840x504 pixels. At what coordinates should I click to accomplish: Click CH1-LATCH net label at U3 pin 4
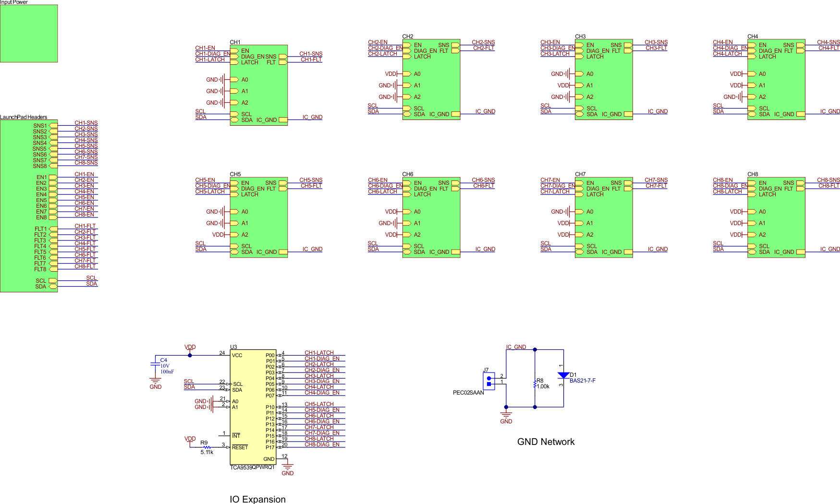[x=319, y=353]
